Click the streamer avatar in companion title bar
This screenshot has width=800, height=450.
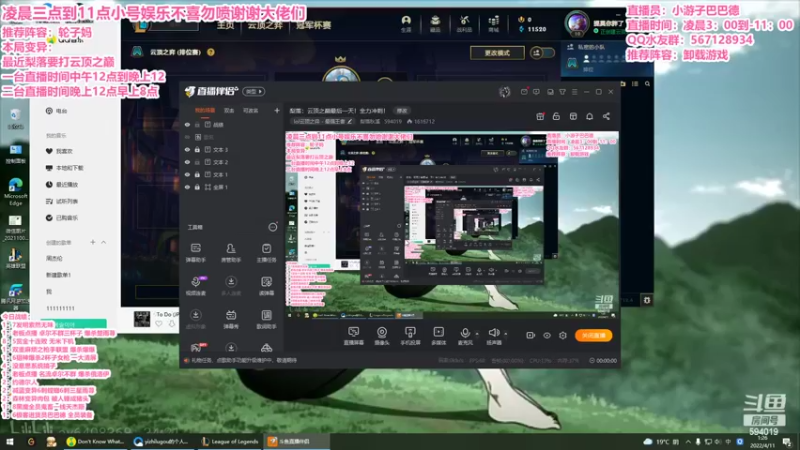[x=505, y=92]
